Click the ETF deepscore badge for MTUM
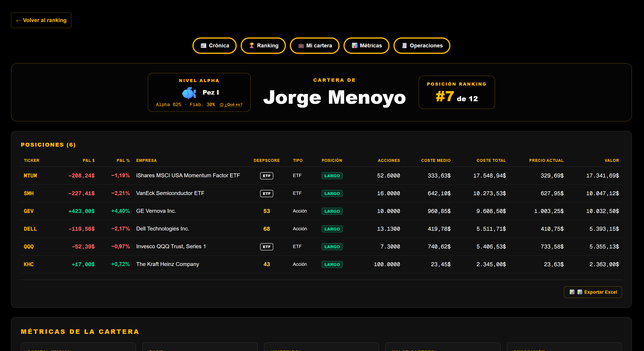This screenshot has width=644, height=351. point(267,176)
